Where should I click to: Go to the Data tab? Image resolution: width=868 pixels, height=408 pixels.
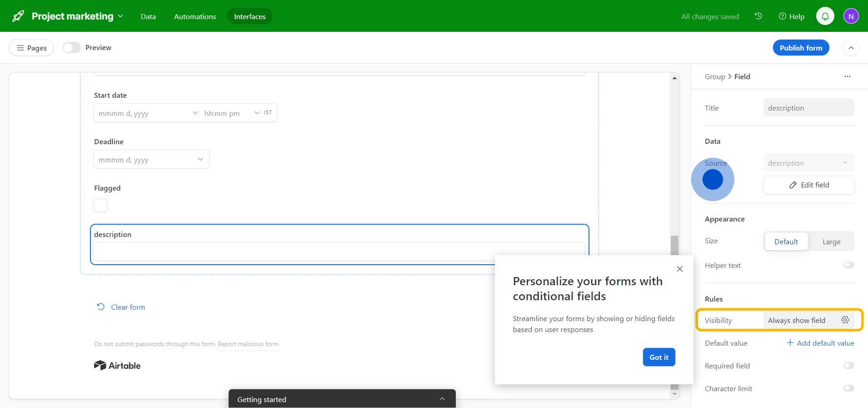click(148, 16)
